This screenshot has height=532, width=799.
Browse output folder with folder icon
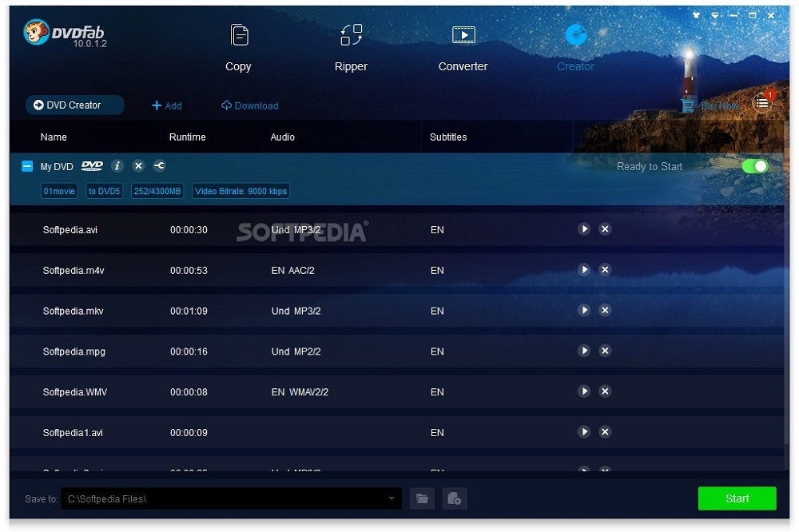[422, 498]
